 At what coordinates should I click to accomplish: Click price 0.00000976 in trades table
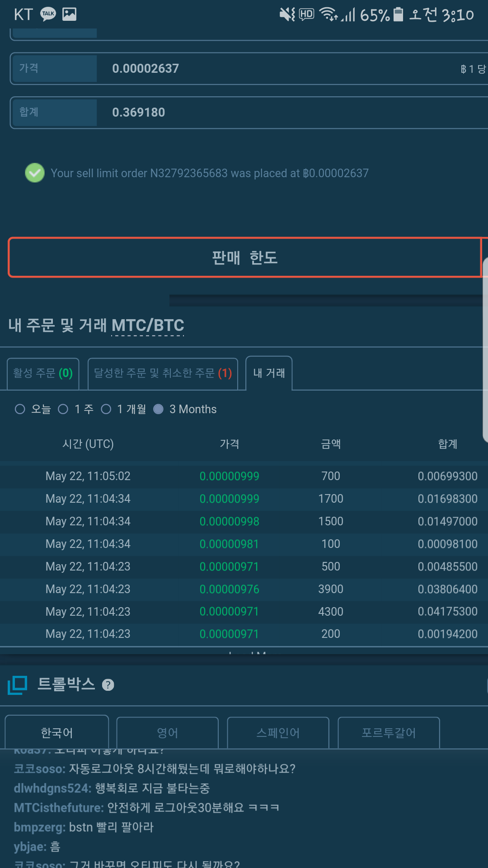tap(230, 589)
